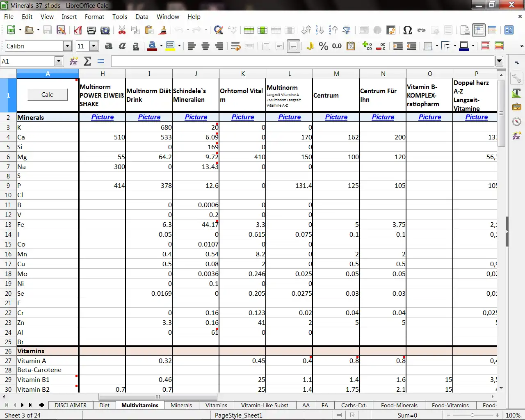The height and width of the screenshot is (420, 525).
Task: Open the Borders dropdown arrow
Action: [x=437, y=46]
